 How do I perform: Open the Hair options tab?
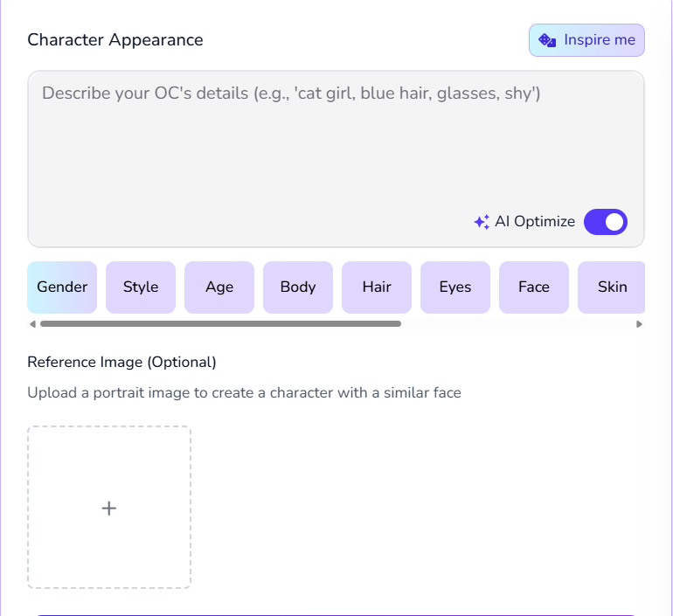pos(377,287)
